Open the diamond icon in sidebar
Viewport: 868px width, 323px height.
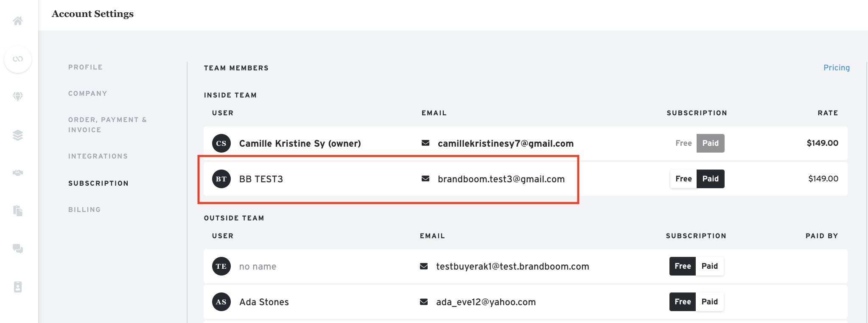[x=18, y=97]
